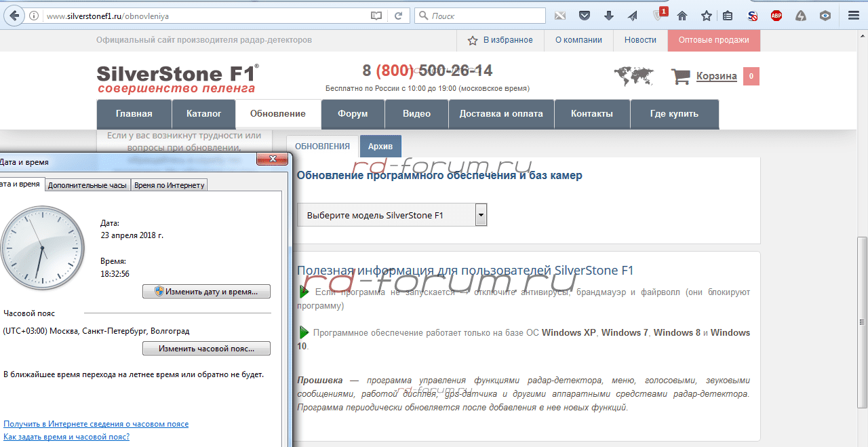Click the Adblock Plus ABP icon
The height and width of the screenshot is (447, 868).
(x=776, y=16)
